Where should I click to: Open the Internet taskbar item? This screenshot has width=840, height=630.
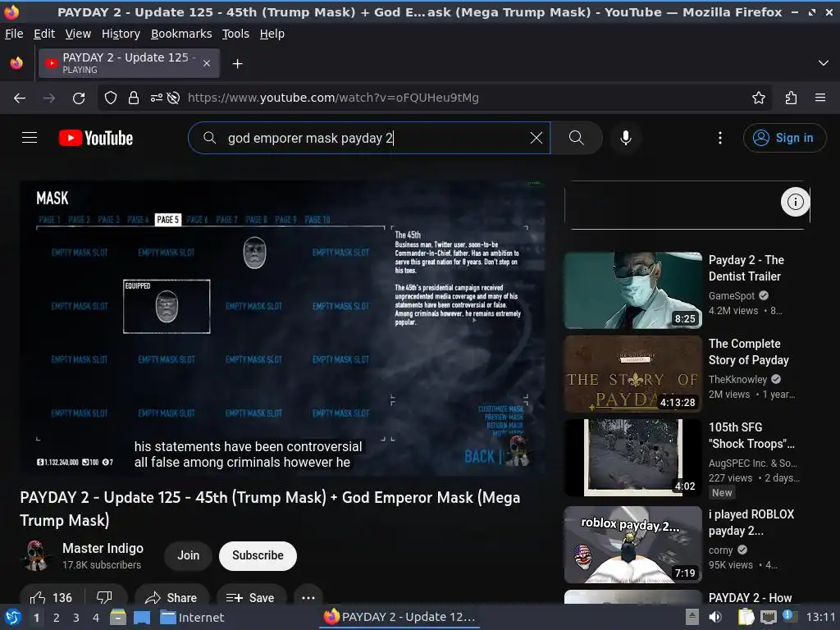pos(192,617)
